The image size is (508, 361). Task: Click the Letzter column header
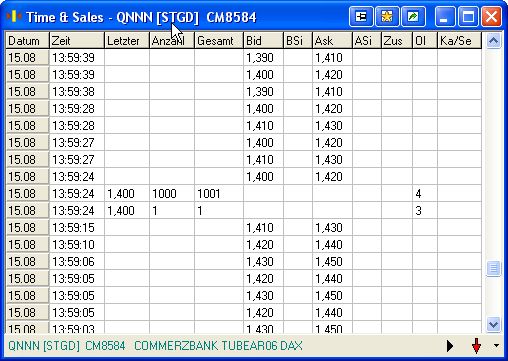127,41
